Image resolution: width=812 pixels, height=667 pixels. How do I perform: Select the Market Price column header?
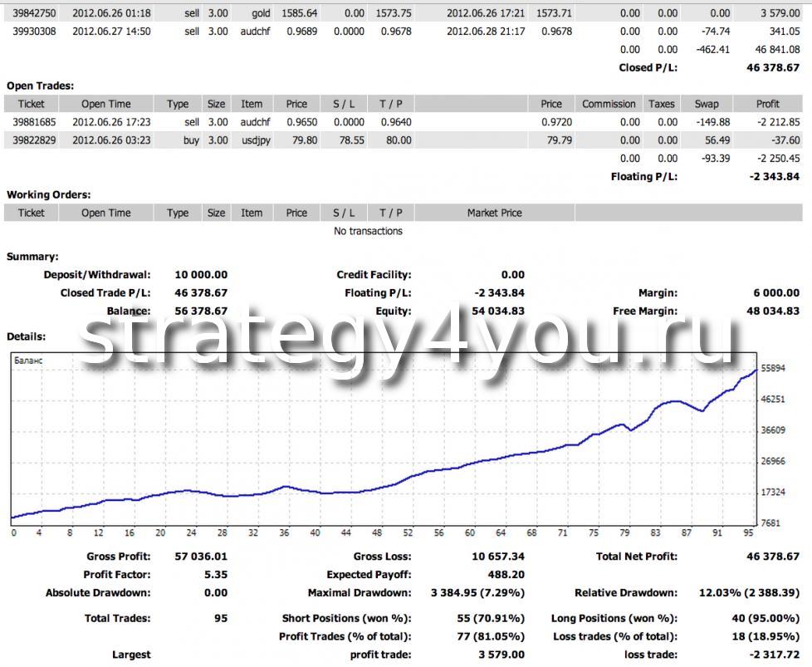(x=494, y=213)
